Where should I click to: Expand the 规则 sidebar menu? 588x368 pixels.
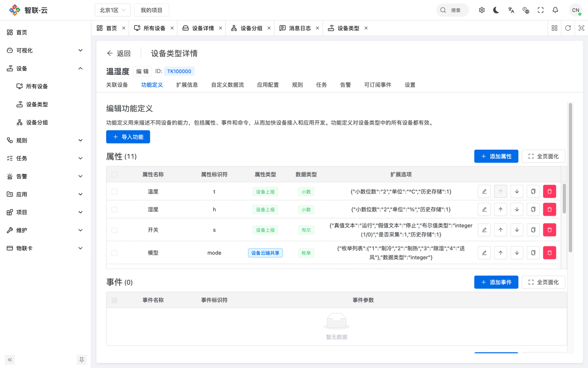tap(45, 140)
